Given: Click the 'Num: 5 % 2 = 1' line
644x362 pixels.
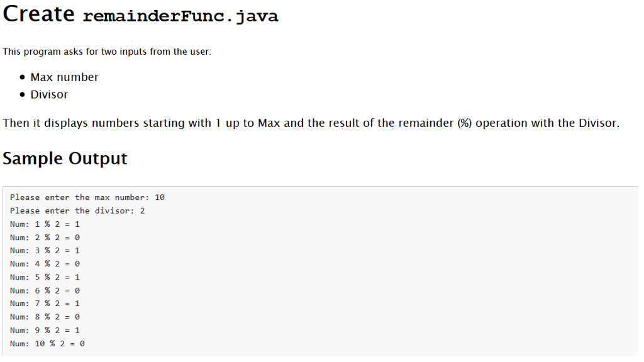Looking at the screenshot, I should coord(45,277).
